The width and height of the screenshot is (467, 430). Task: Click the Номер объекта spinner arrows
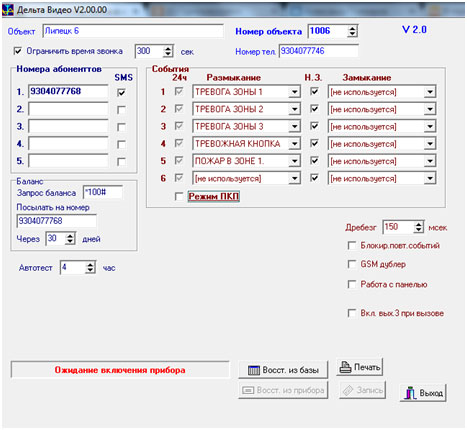tap(352, 31)
